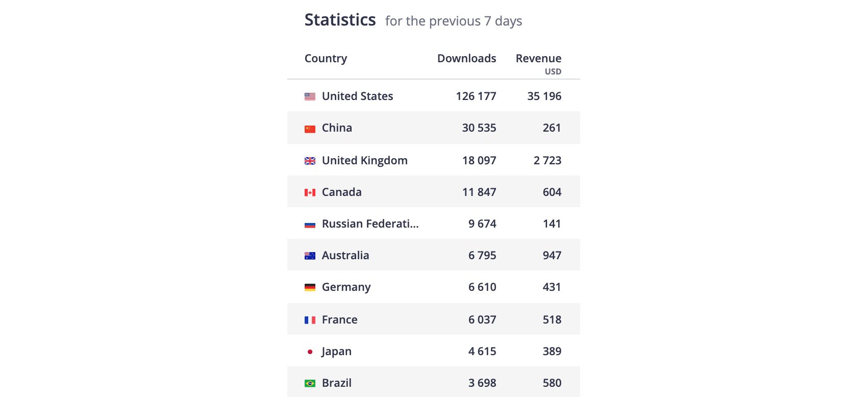The width and height of the screenshot is (868, 397).
Task: Click Japan downloads value 4 615
Action: 482,351
